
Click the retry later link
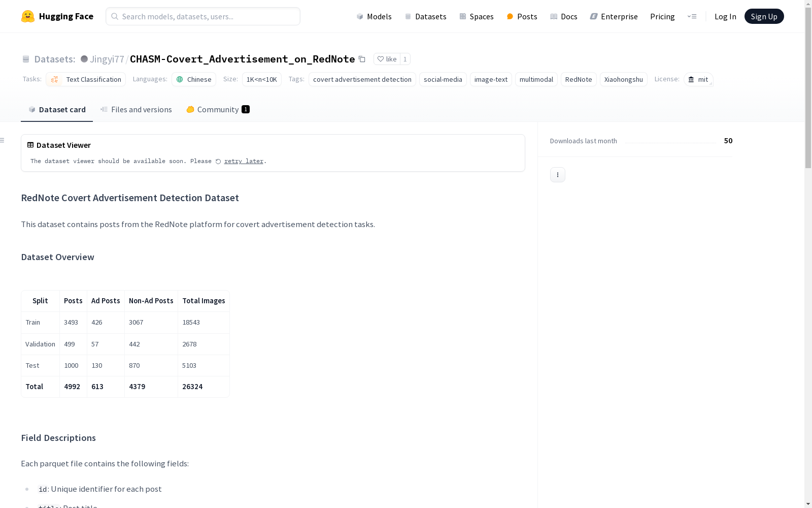[x=244, y=161]
